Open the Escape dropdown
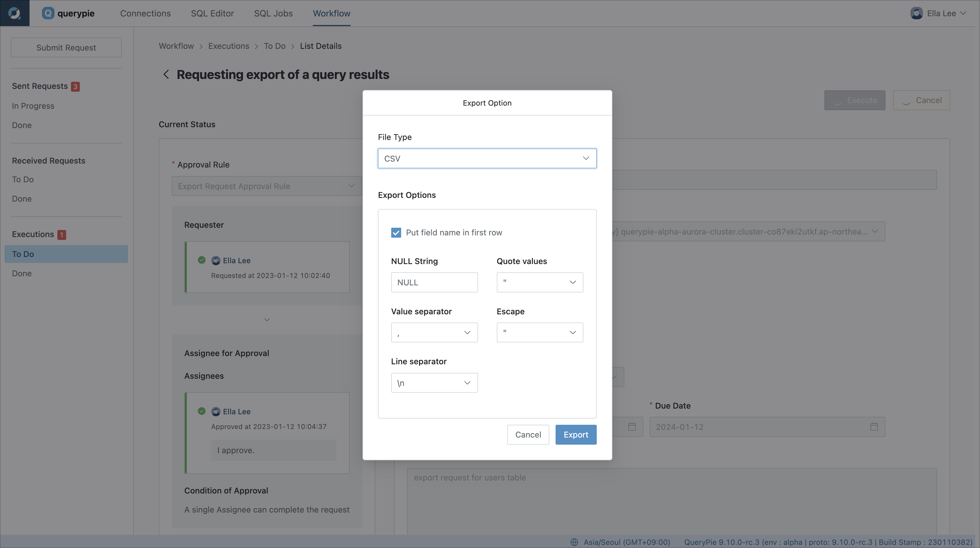The image size is (980, 548). coord(540,332)
